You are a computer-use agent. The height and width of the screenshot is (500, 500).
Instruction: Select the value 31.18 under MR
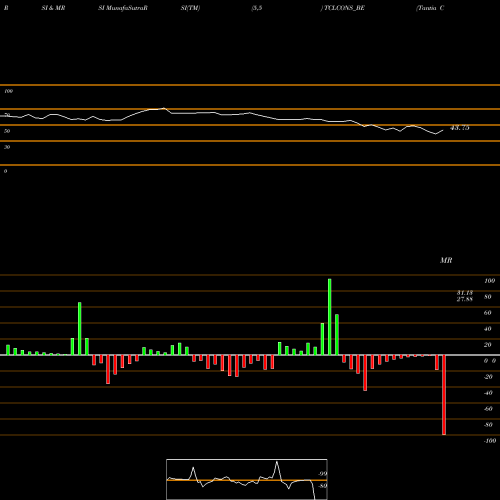pyautogui.click(x=465, y=293)
